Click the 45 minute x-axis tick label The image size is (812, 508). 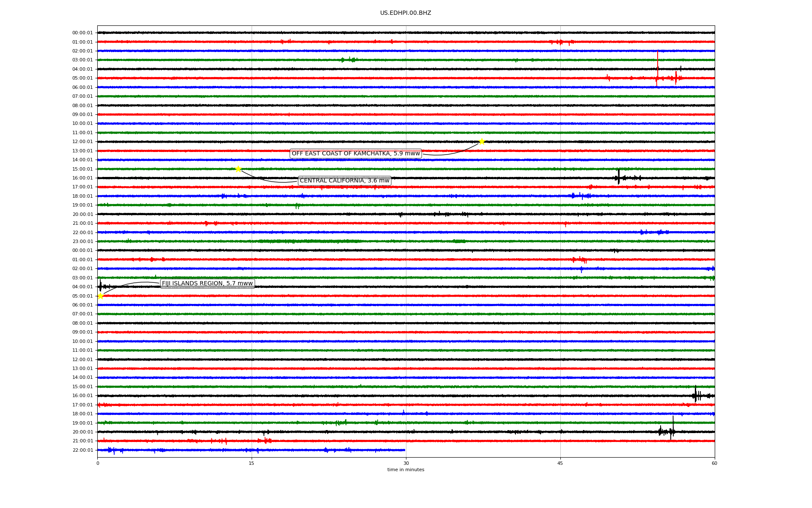(x=560, y=463)
